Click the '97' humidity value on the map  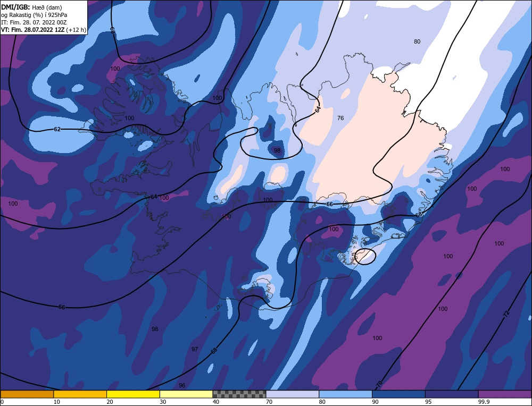tap(195, 349)
